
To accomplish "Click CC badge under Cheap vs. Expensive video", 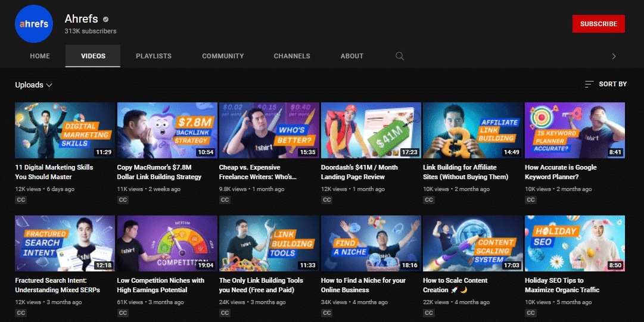I will point(225,200).
